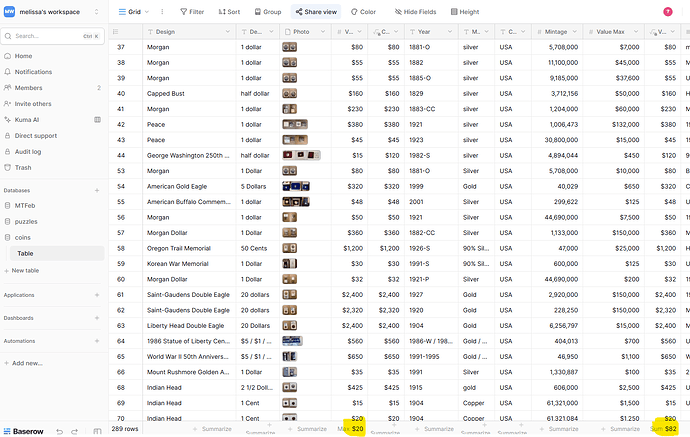Open Kuma AI assistant
Image resolution: width=690 pixels, height=437 pixels.
[26, 120]
